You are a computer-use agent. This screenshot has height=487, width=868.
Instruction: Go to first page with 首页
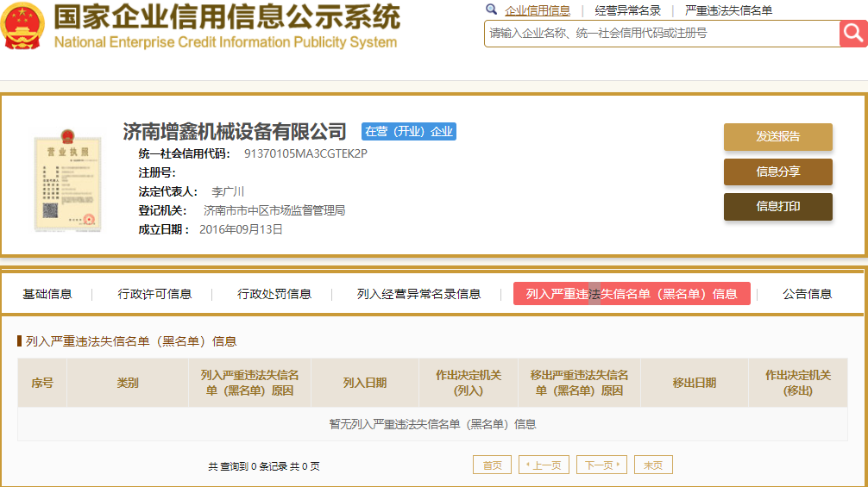(x=492, y=465)
